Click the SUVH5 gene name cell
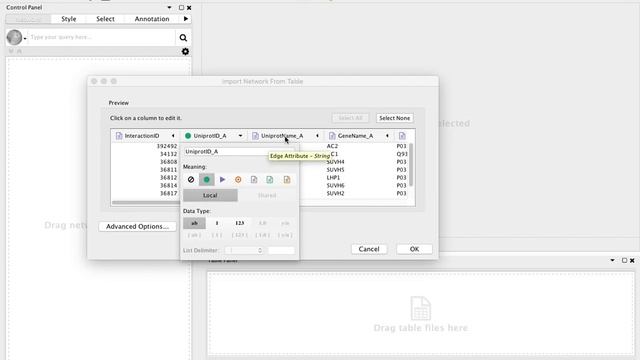This screenshot has height=360, width=640. [336, 170]
